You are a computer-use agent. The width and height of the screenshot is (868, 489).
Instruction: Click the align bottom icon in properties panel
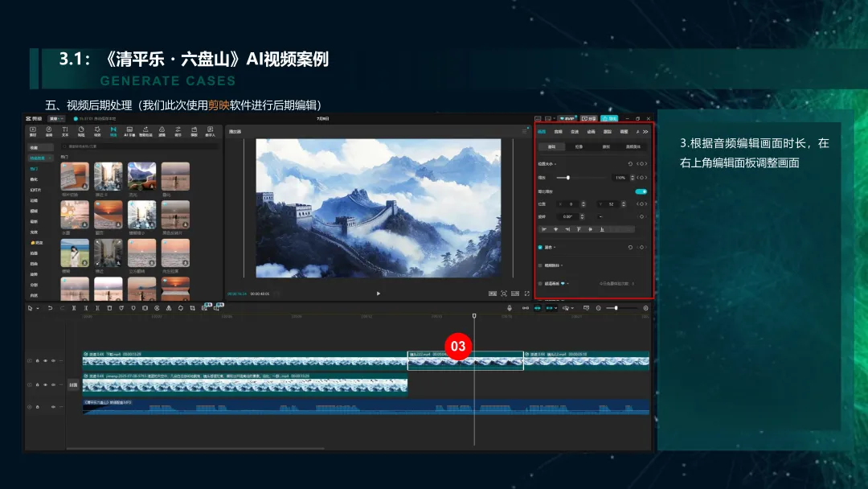coord(602,229)
